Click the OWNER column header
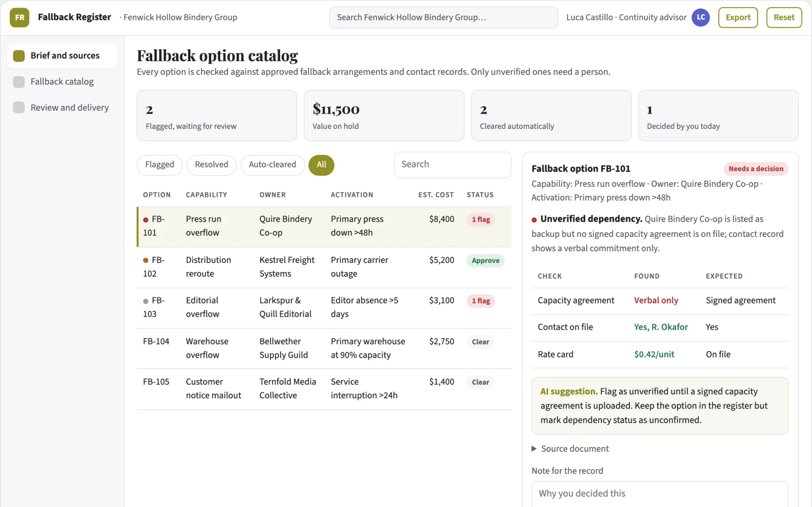 [x=273, y=195]
